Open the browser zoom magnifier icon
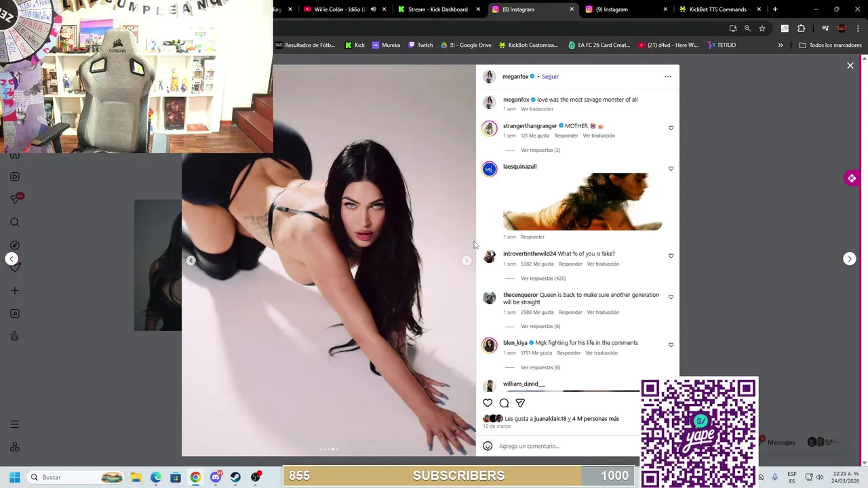The height and width of the screenshot is (488, 868). pos(747,28)
